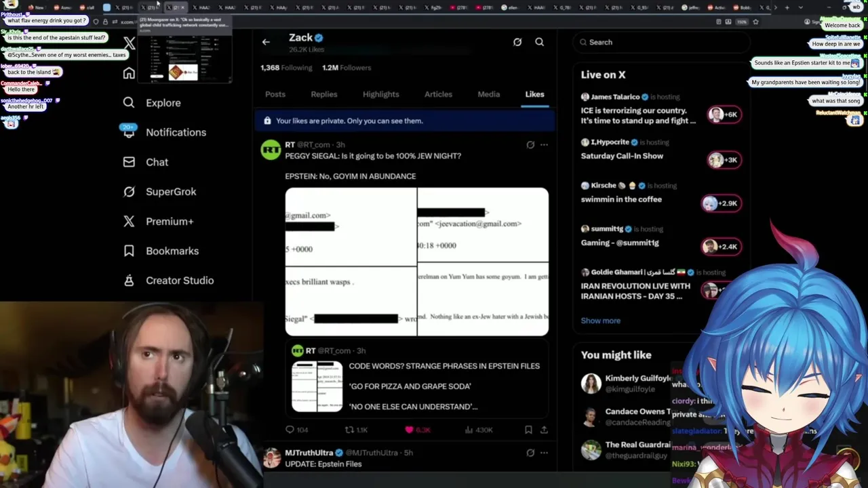Go back with the arrow beside Zack
The width and height of the screenshot is (868, 488).
click(x=266, y=42)
